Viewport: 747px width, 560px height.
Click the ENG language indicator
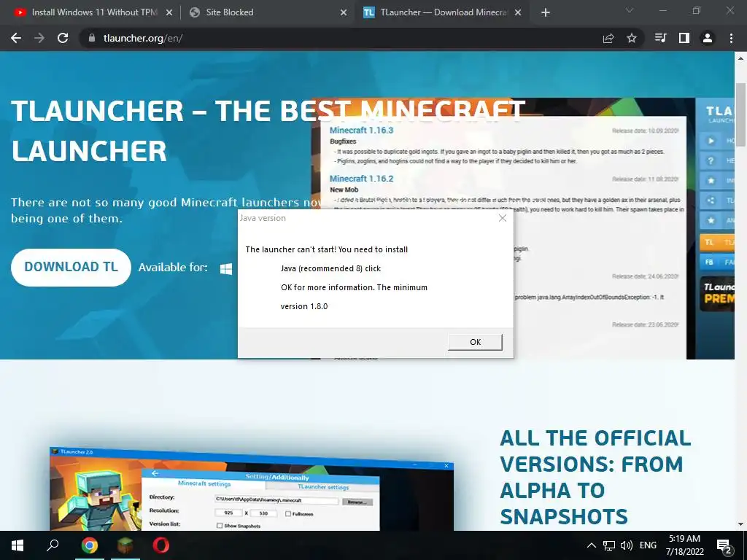(x=648, y=545)
